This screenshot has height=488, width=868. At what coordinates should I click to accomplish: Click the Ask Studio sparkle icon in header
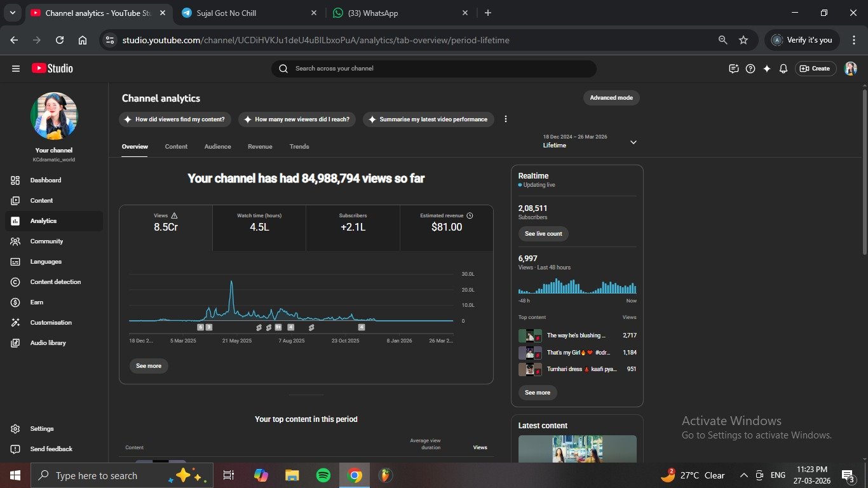(767, 69)
